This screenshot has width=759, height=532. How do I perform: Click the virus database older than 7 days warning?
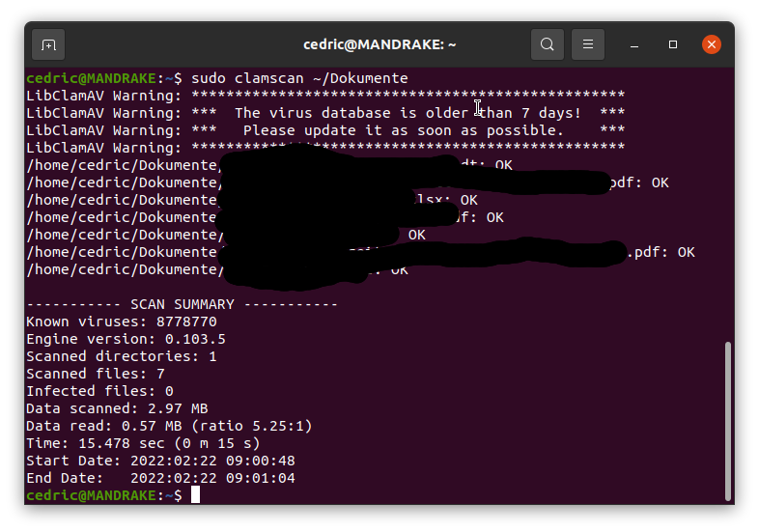(x=408, y=113)
